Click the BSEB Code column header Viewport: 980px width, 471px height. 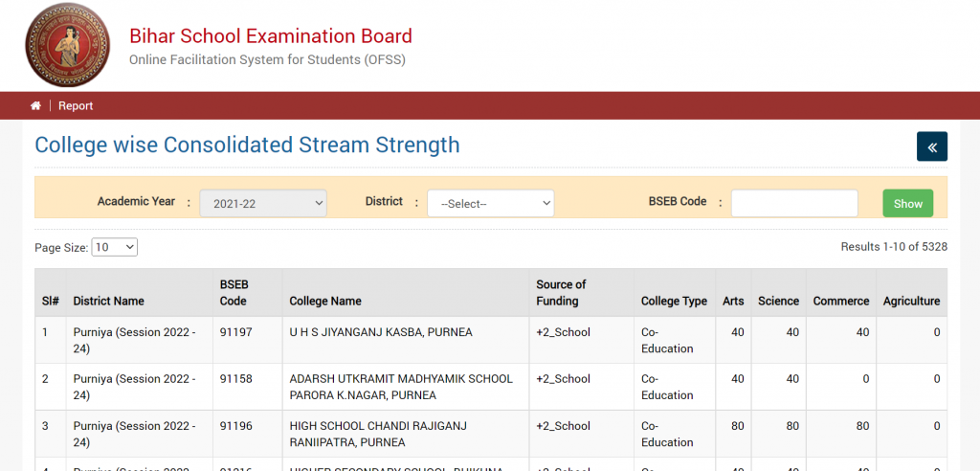click(234, 292)
